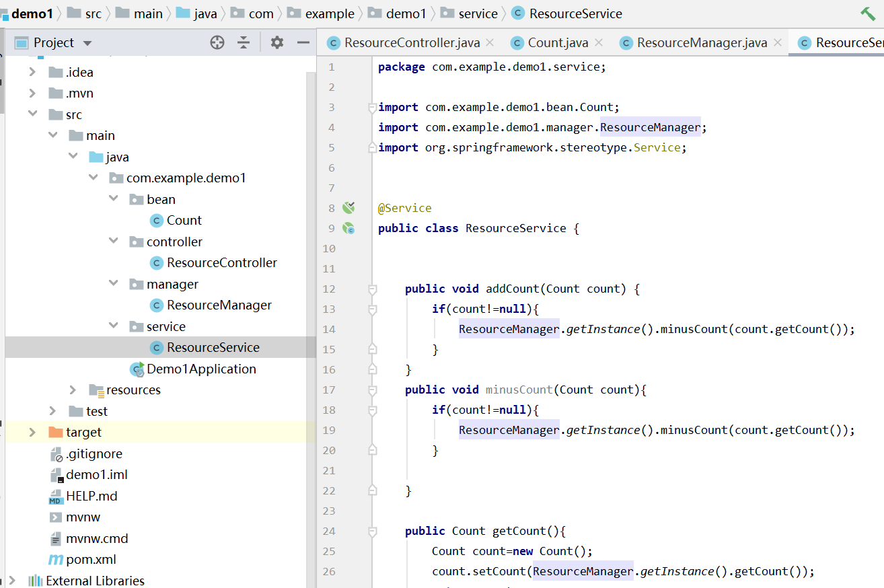Click the locate/select opened file target icon
Viewport: 884px width, 588px height.
click(217, 42)
